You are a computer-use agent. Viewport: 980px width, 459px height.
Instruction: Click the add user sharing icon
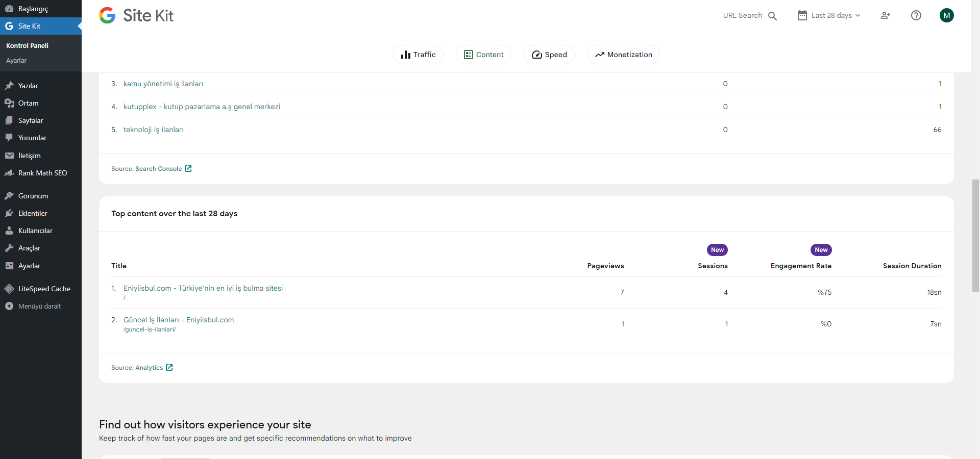coord(886,15)
